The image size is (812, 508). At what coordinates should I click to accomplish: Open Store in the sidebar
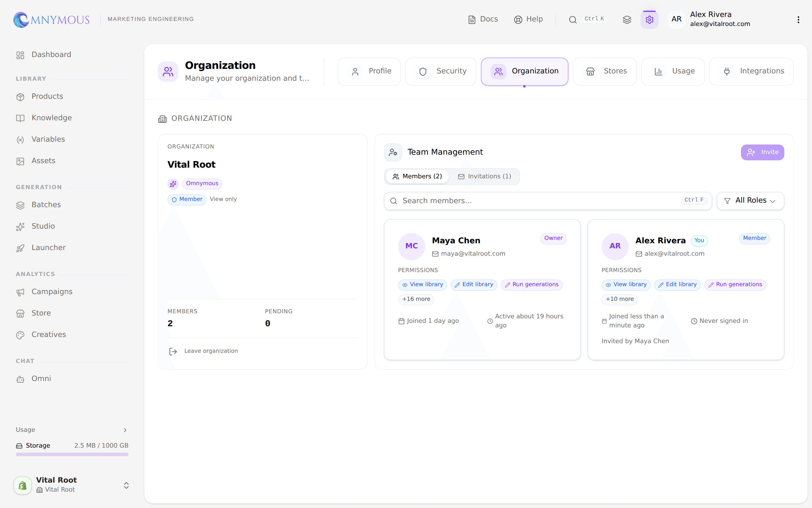(72, 313)
